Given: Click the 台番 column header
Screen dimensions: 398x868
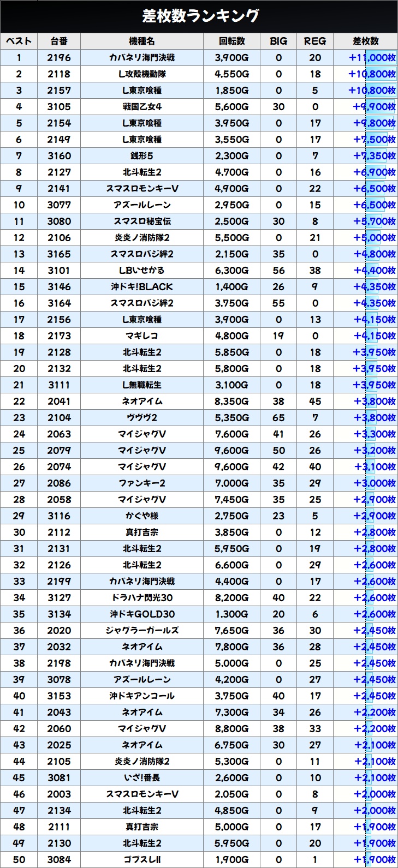Looking at the screenshot, I should pyautogui.click(x=59, y=41).
